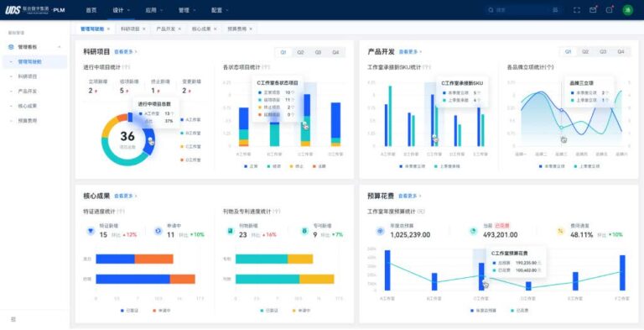The image size is (644, 330).
Task: Open 查看更多 link beside 科研项目 heading
Action: point(126,52)
